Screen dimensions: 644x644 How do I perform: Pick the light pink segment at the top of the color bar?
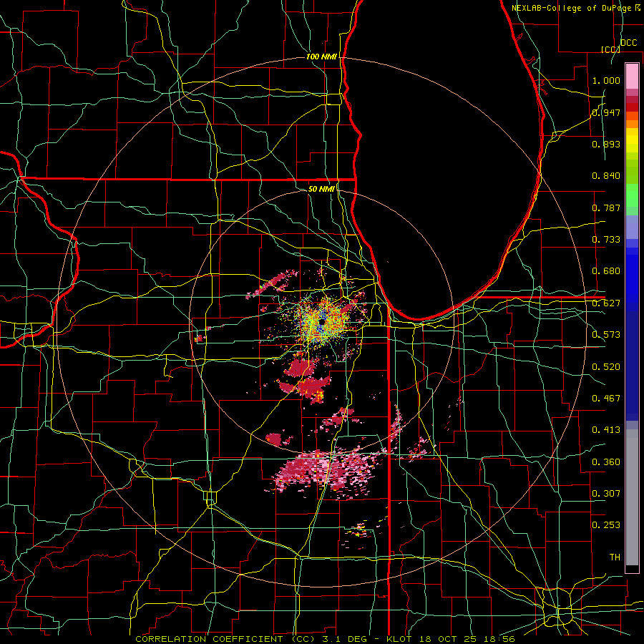click(x=632, y=76)
